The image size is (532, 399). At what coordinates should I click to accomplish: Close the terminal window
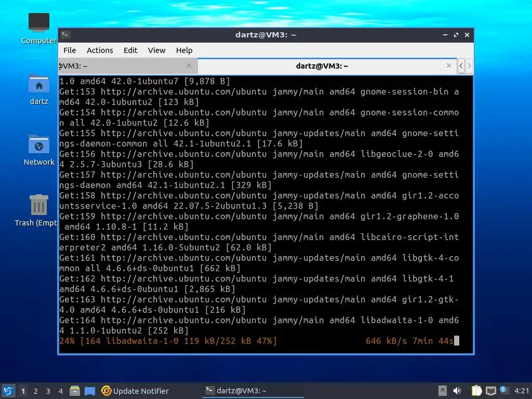pos(467,35)
